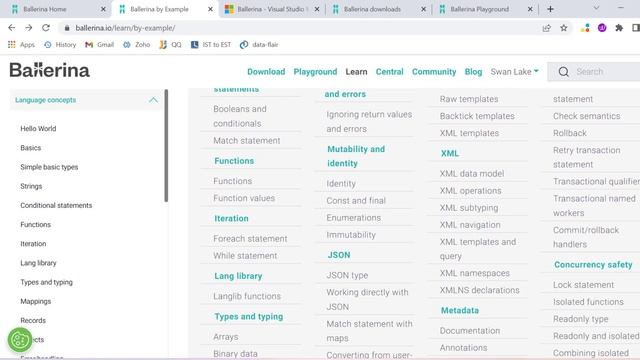Open the History bookmark
Viewport: 640px width, 360px height.
click(60, 44)
